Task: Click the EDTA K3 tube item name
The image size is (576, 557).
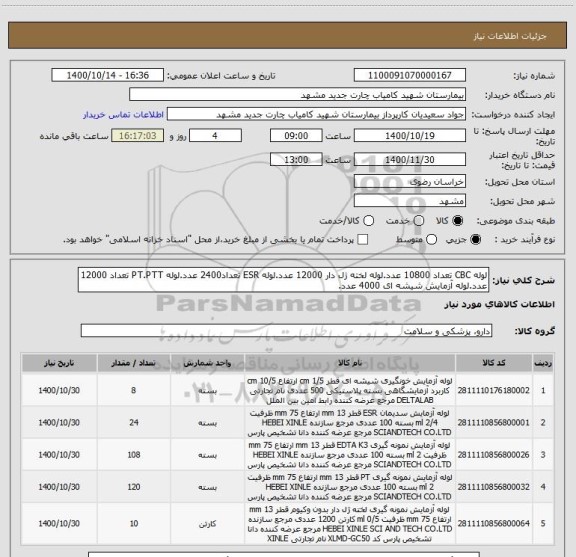Action: (350, 454)
